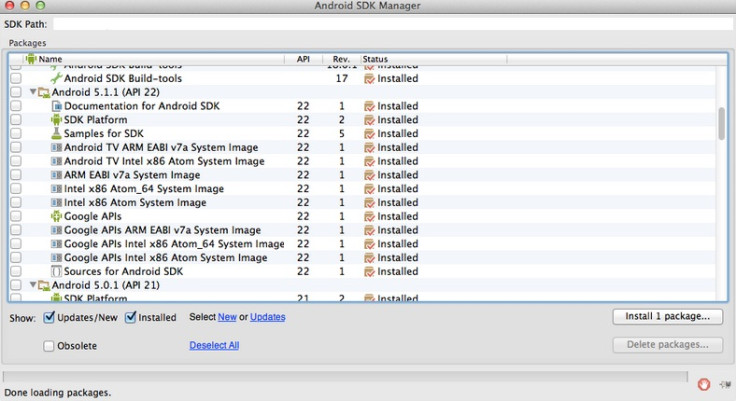
Task: Check the Samples for SDK checkbox
Action: [16, 133]
